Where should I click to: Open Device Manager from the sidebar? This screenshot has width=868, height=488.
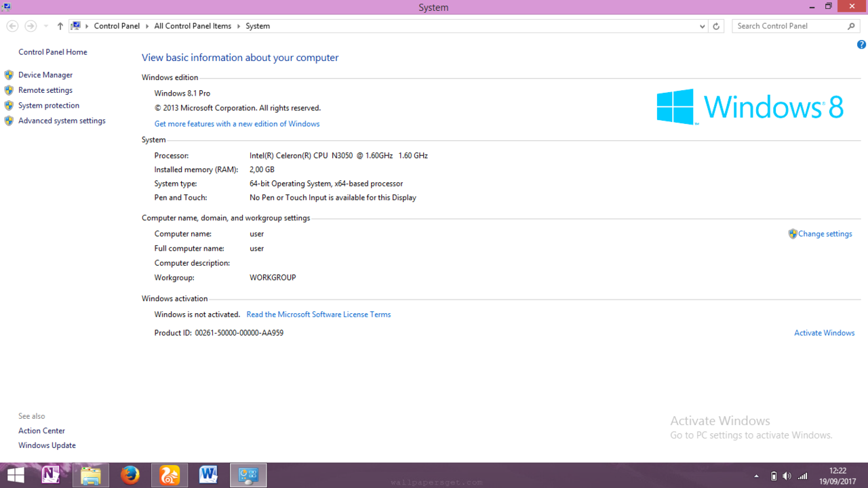(45, 75)
